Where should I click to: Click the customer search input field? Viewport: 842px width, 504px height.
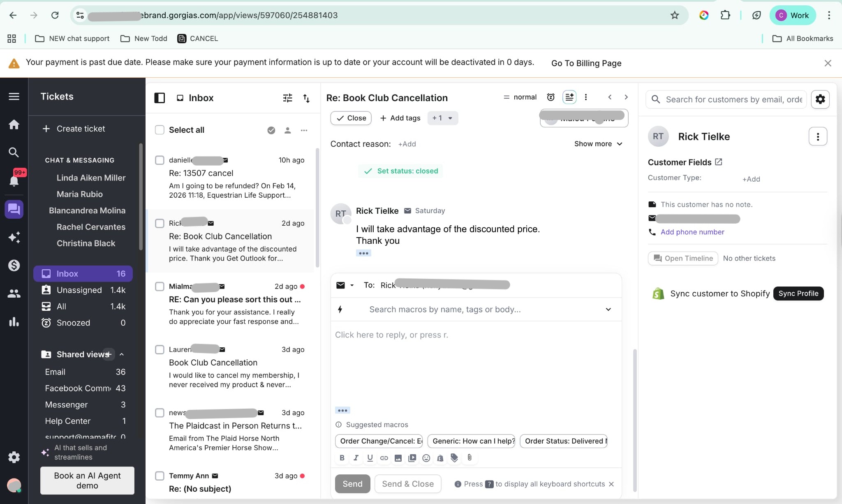click(x=726, y=99)
